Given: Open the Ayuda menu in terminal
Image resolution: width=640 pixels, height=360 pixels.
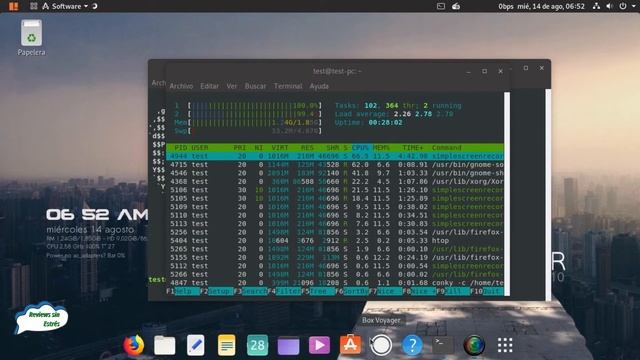Looking at the screenshot, I should [x=319, y=86].
